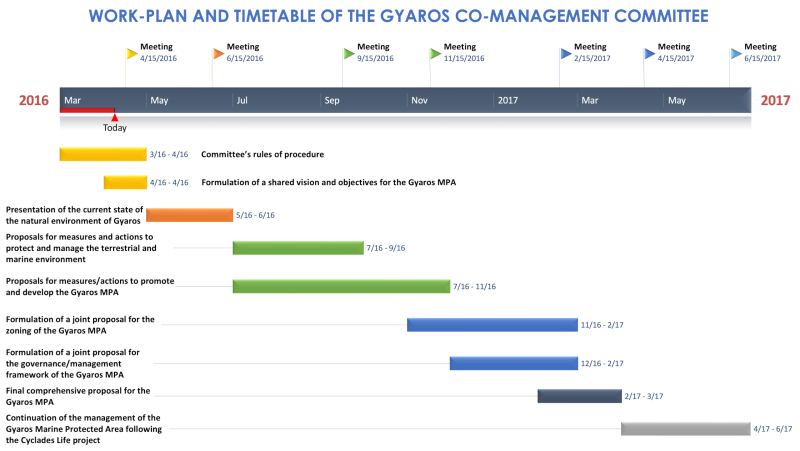Select the gray bar dated 4/17 - 6/17
Screen dimensions: 800x451
pyautogui.click(x=686, y=429)
